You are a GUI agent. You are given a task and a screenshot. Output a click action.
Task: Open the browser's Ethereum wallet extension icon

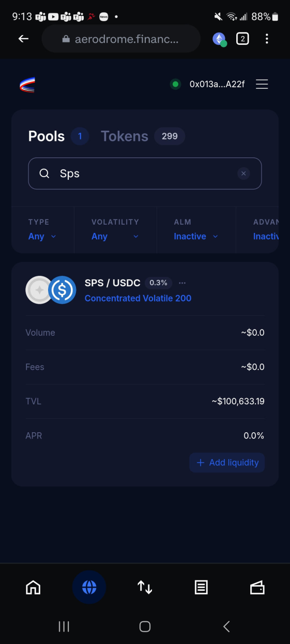pos(220,39)
